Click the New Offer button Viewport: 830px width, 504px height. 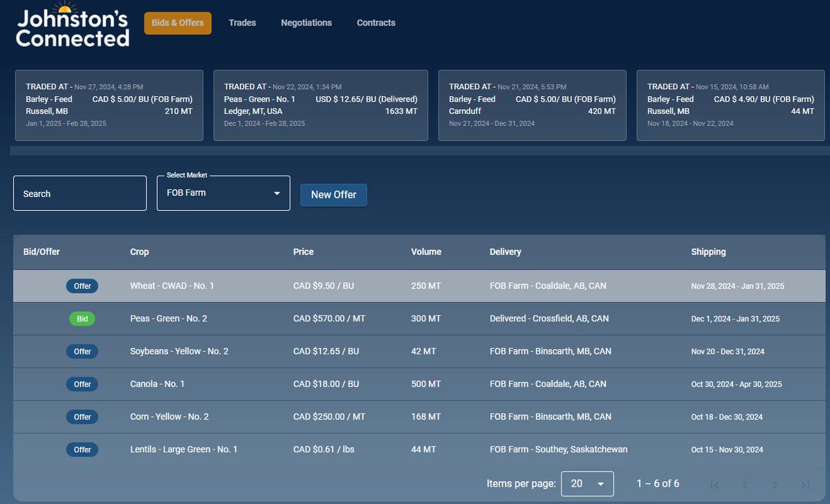tap(333, 195)
